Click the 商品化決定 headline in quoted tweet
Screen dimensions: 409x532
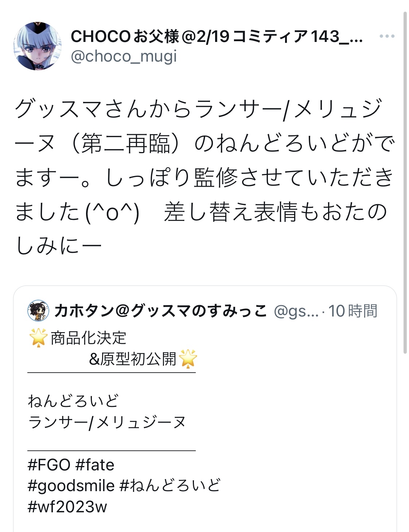(x=88, y=338)
